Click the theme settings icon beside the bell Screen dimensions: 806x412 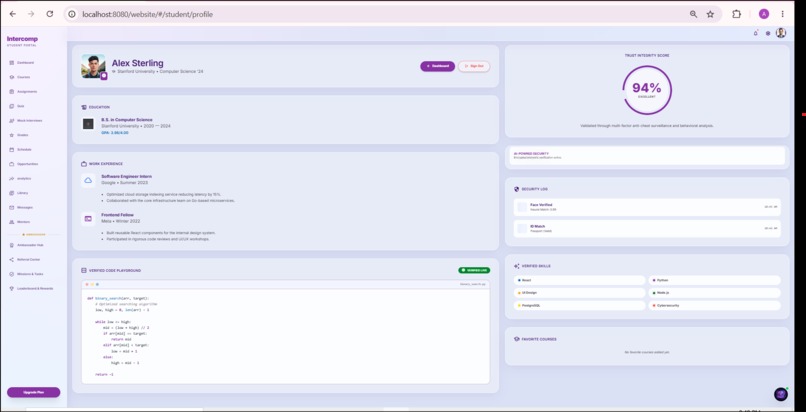[768, 33]
